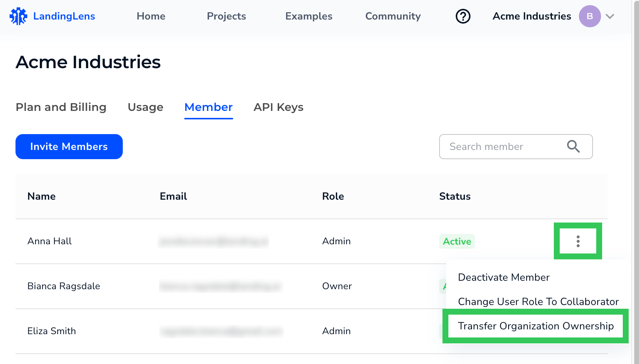Click Eliza Smith's Admin role cell

[336, 331]
